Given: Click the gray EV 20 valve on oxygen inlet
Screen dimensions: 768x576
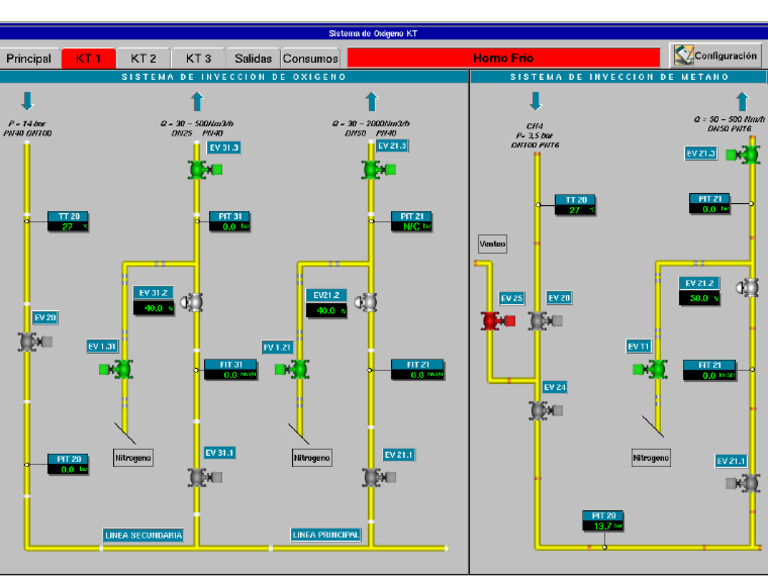Looking at the screenshot, I should click(35, 341).
